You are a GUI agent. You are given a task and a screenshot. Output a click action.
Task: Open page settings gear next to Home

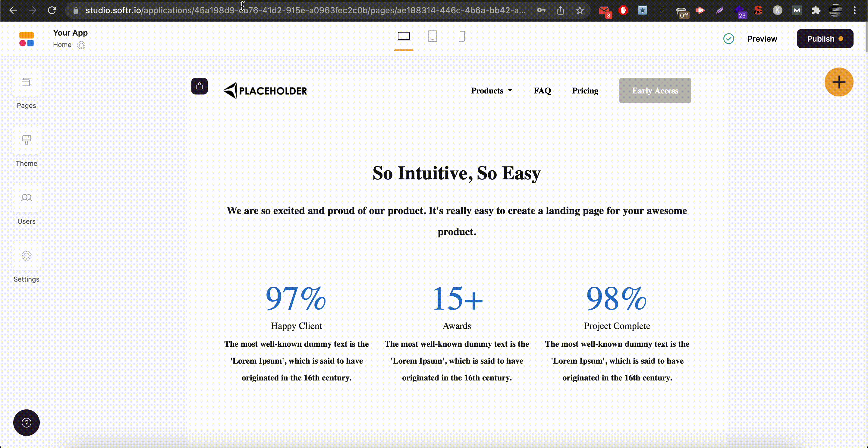[x=81, y=45]
